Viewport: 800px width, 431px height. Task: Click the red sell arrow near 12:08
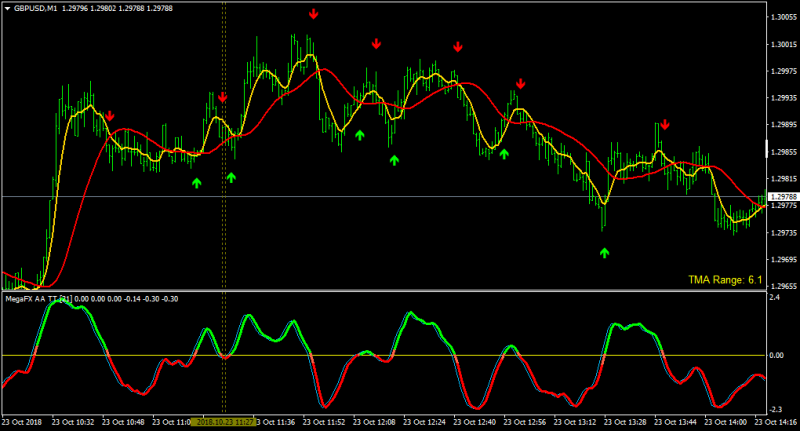coord(376,44)
